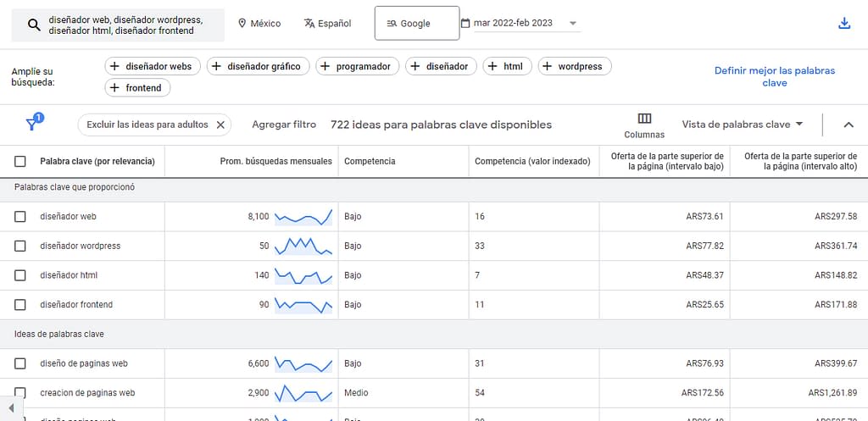The width and height of the screenshot is (868, 421).
Task: Open the Español language selector
Action: point(328,23)
